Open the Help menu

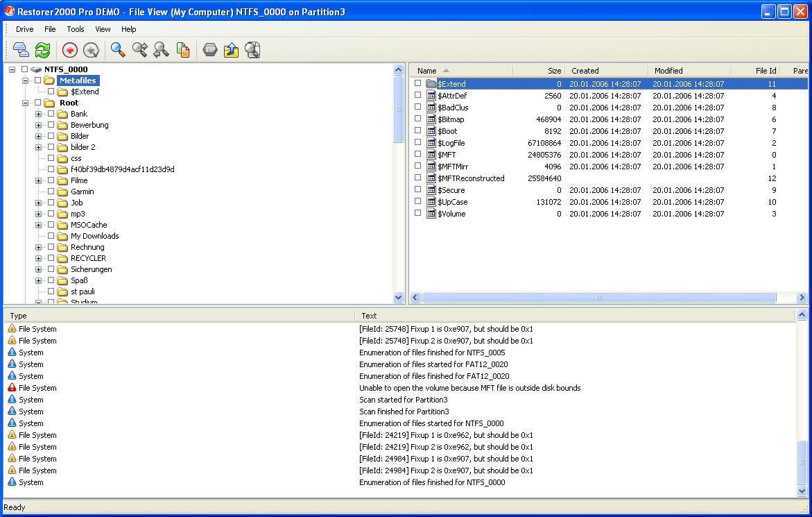(x=128, y=29)
